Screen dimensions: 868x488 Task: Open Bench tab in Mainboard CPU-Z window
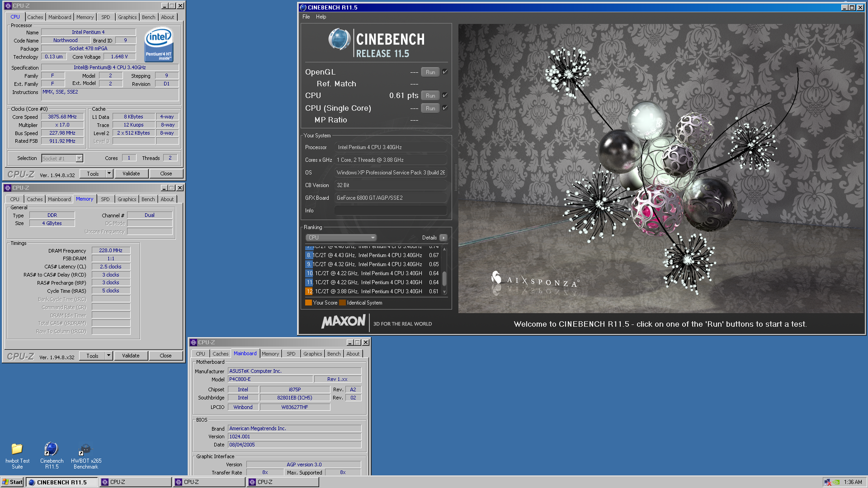[334, 354]
